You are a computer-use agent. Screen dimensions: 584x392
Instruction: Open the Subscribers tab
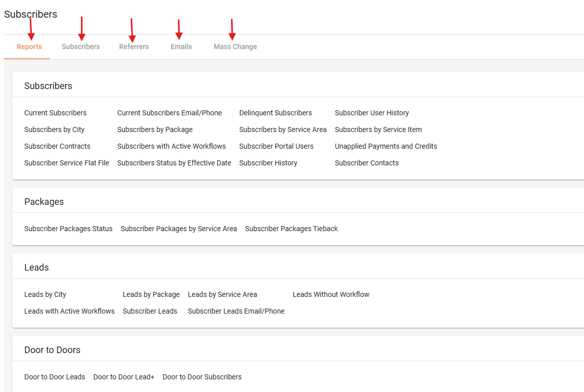coord(80,47)
